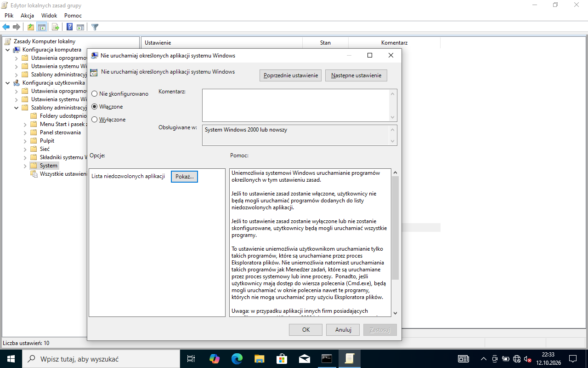Expand the Panel sterowania folder node
Image resolution: width=588 pixels, height=368 pixels.
pos(25,132)
